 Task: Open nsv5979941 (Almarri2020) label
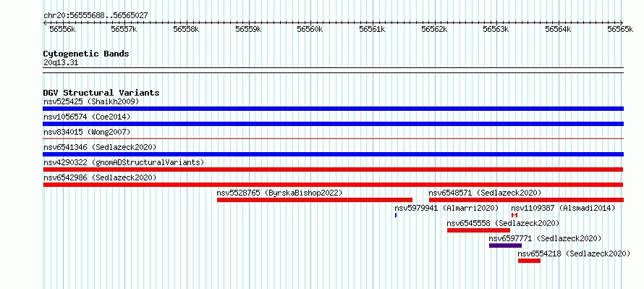pos(446,208)
